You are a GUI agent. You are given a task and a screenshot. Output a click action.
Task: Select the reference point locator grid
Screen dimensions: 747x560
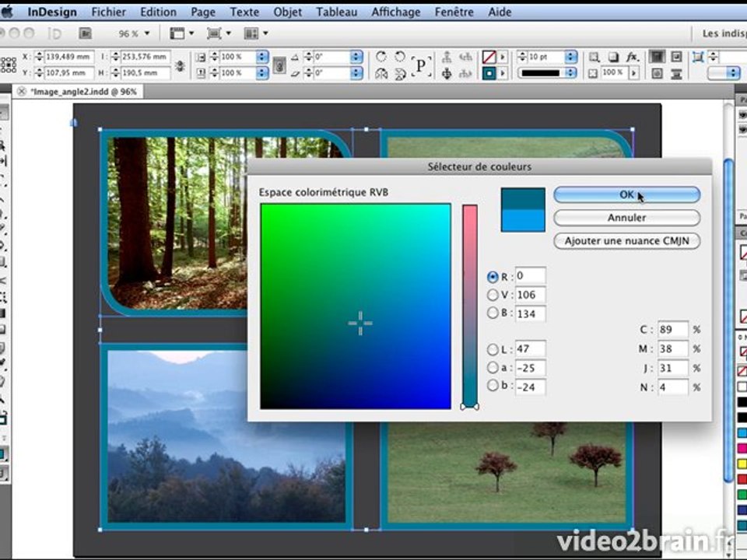9,65
